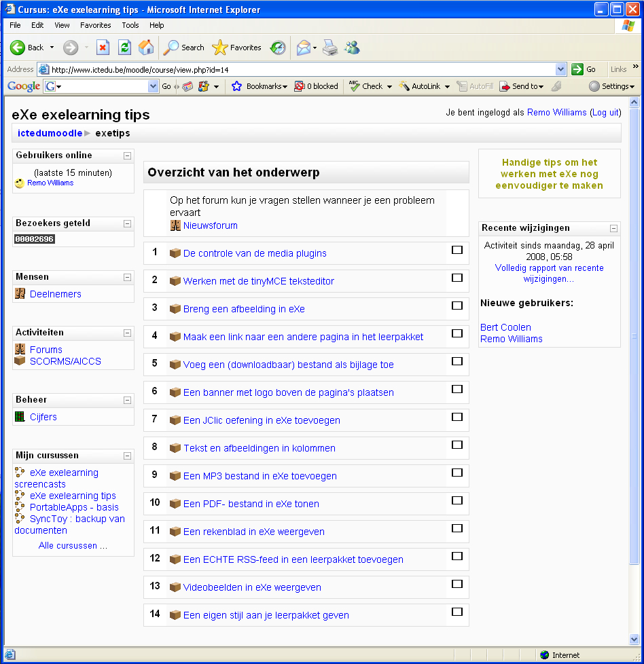Viewport: 644px width, 664px height.
Task: Click the Nieuwsforum forum icon
Action: pyautogui.click(x=175, y=225)
